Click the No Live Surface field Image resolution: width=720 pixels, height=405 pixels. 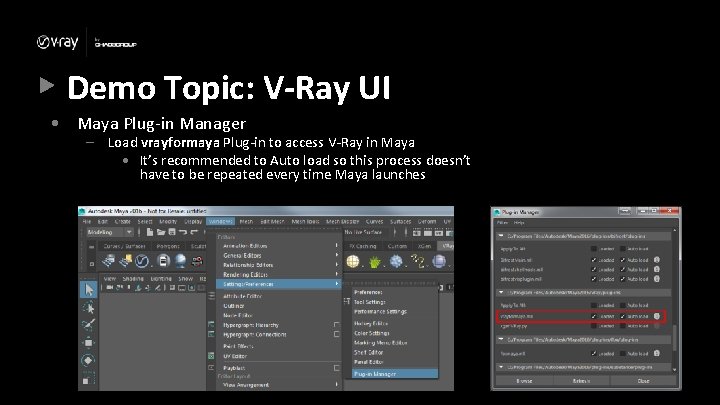pos(363,232)
